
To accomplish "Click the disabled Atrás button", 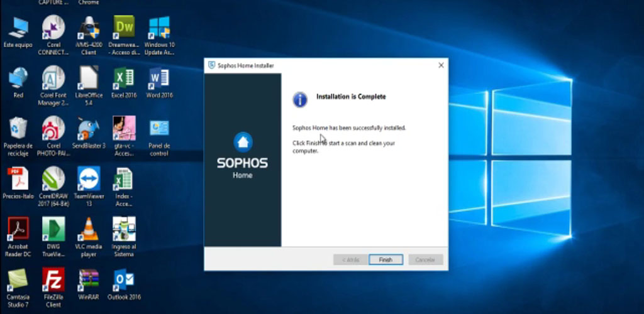I will coord(350,259).
